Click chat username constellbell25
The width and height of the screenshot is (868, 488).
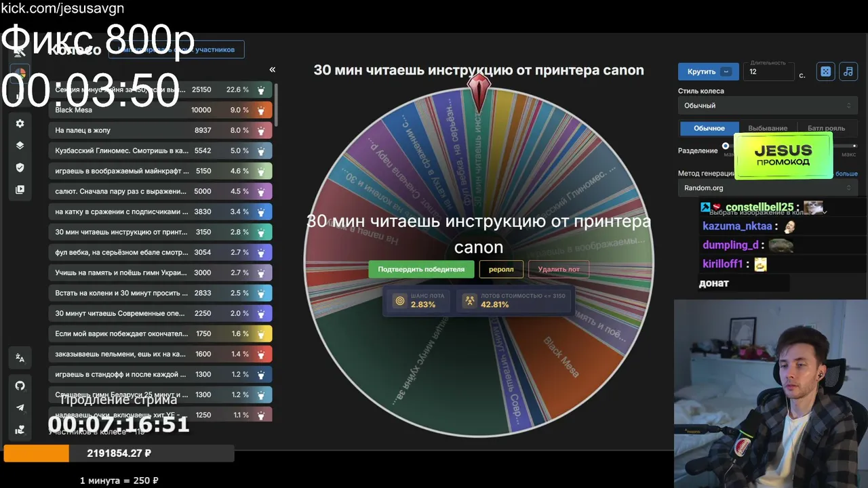point(759,207)
